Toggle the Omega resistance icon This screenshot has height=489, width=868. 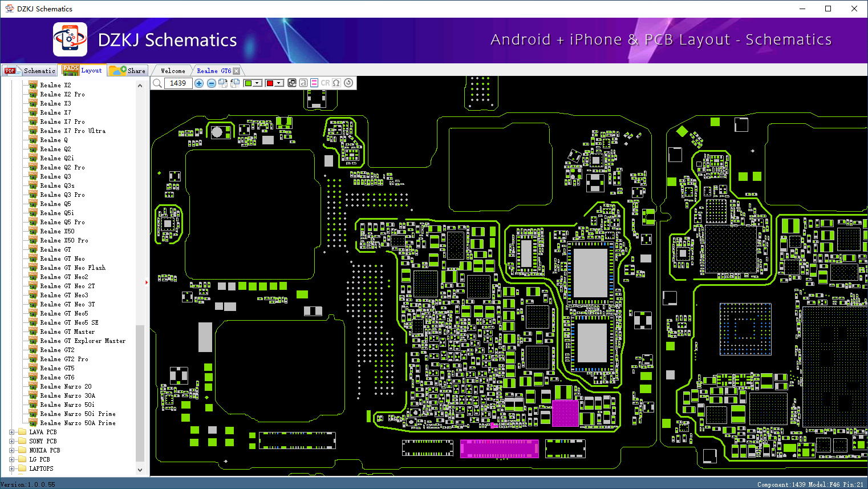[336, 83]
